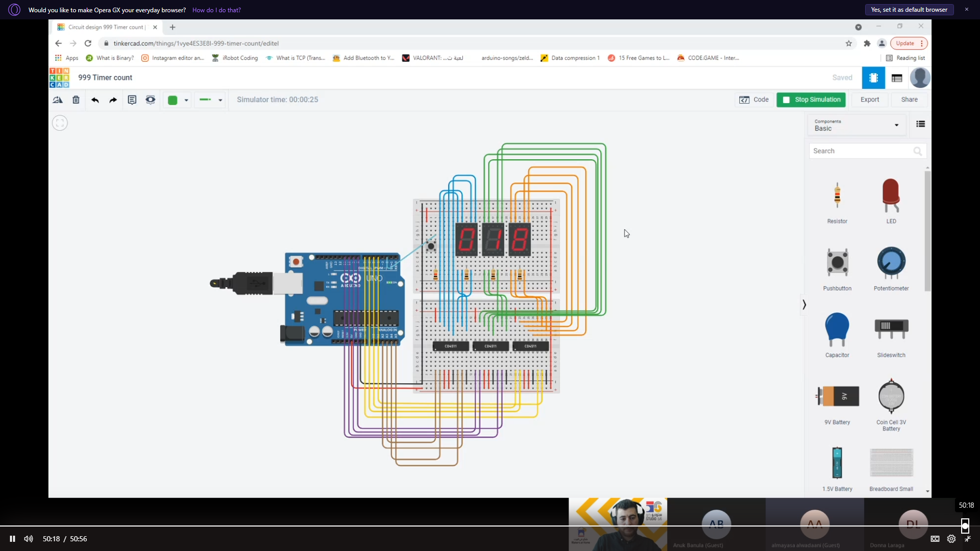Open the What is Binary? bookmark

click(x=110, y=58)
